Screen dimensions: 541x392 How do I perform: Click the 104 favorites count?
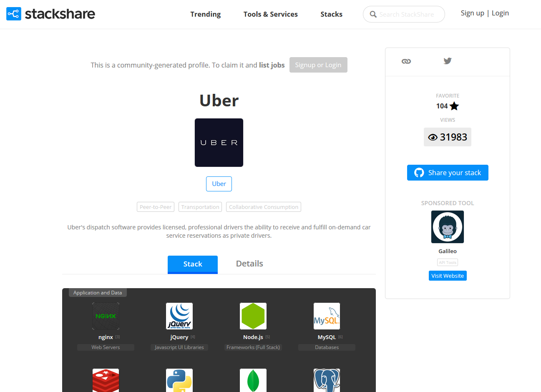pyautogui.click(x=442, y=106)
